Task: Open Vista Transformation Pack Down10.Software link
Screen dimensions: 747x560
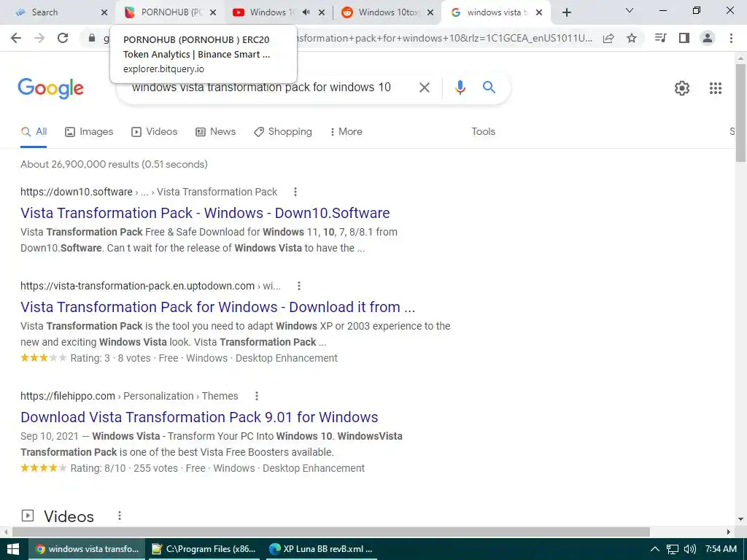Action: (205, 213)
